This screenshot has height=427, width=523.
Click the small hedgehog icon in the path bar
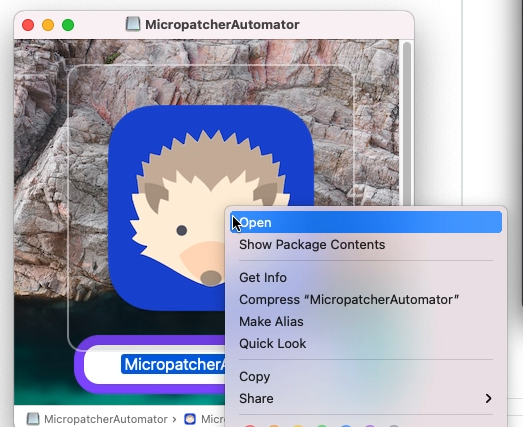coord(190,419)
